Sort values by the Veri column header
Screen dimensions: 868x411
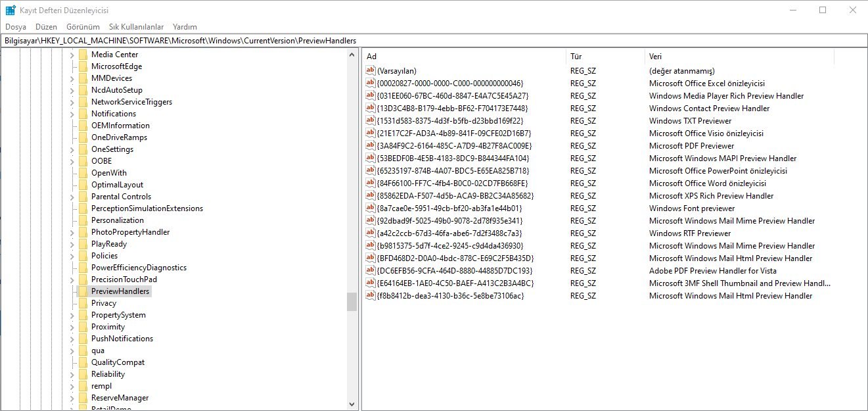pos(739,57)
